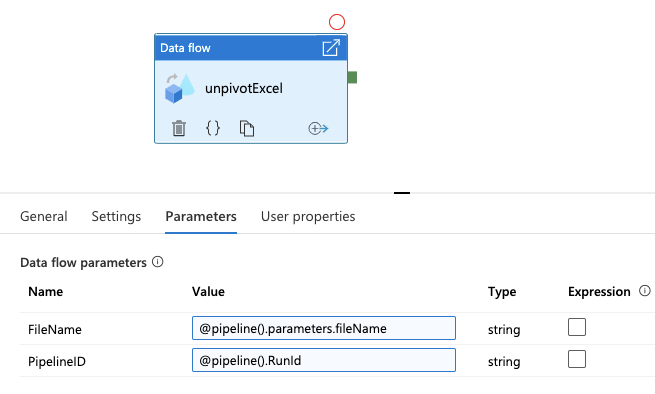
Task: Enable Expression checkbox for PipelineID
Action: point(577,359)
